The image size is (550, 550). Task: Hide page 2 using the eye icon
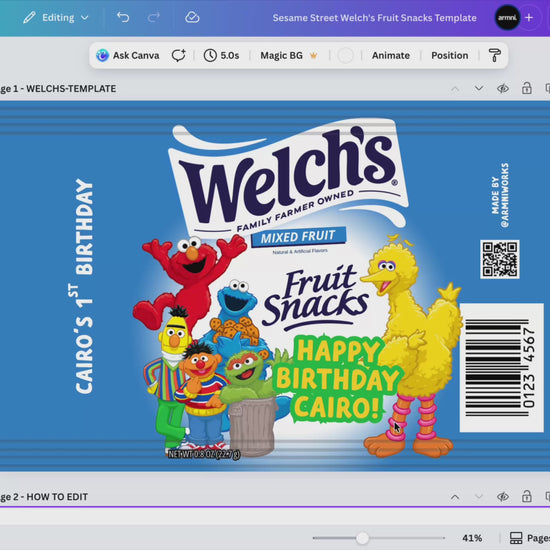pyautogui.click(x=503, y=497)
